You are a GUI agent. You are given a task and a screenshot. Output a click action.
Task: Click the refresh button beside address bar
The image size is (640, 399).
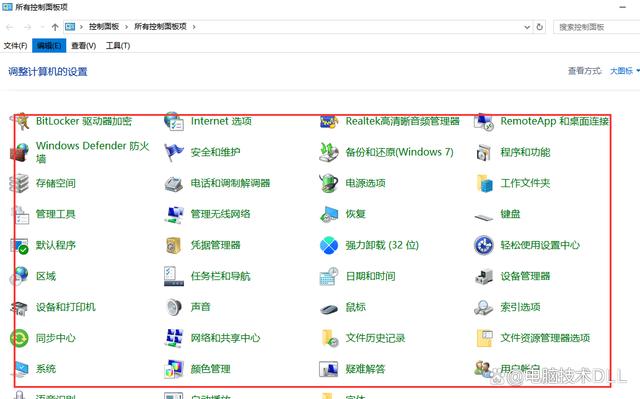[x=540, y=27]
